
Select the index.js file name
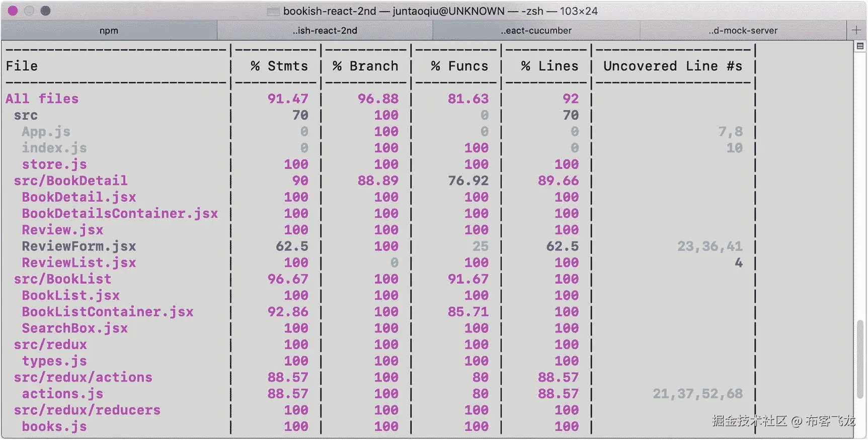[54, 148]
